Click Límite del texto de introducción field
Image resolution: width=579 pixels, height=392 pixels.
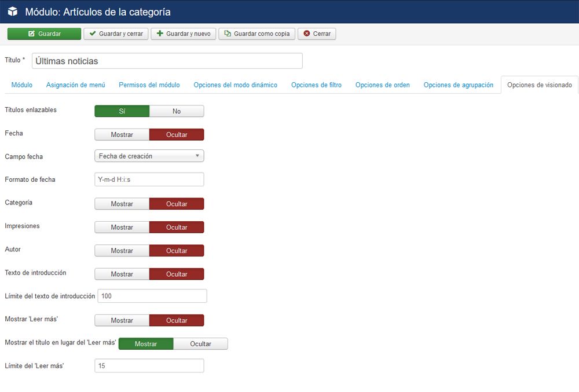tap(152, 296)
